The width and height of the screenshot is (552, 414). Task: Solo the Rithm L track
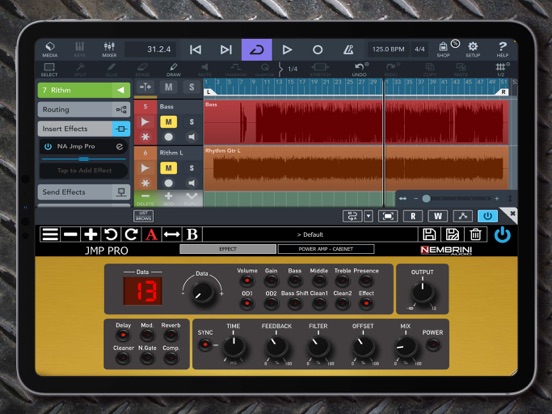(192, 168)
